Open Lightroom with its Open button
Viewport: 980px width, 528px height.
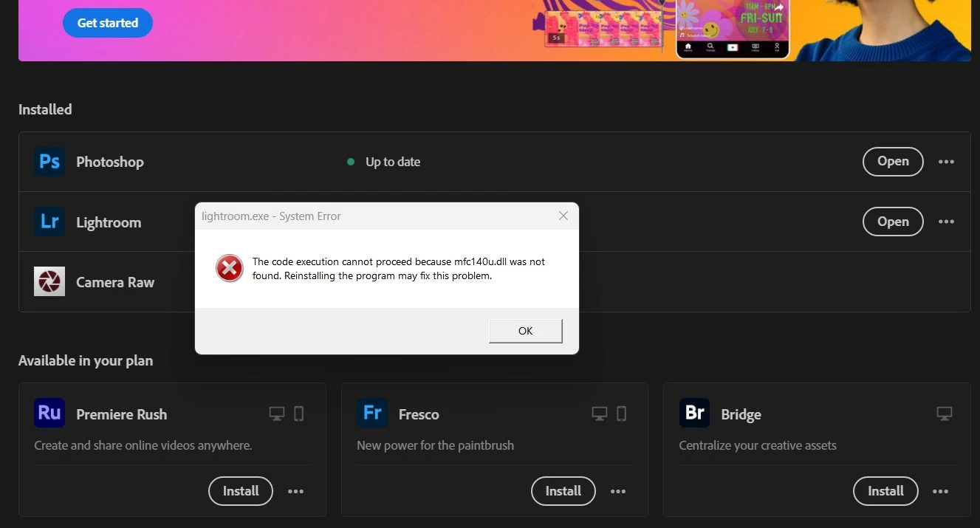(x=893, y=222)
